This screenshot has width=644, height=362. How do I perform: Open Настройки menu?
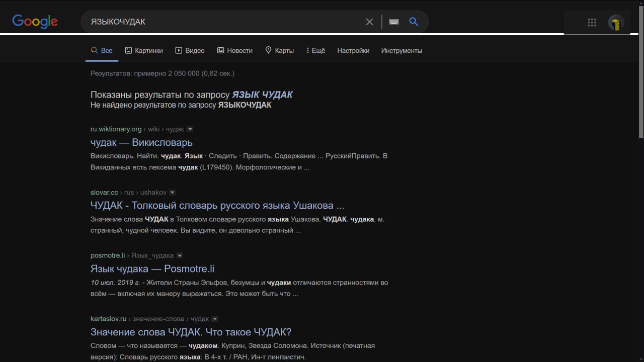click(353, 51)
